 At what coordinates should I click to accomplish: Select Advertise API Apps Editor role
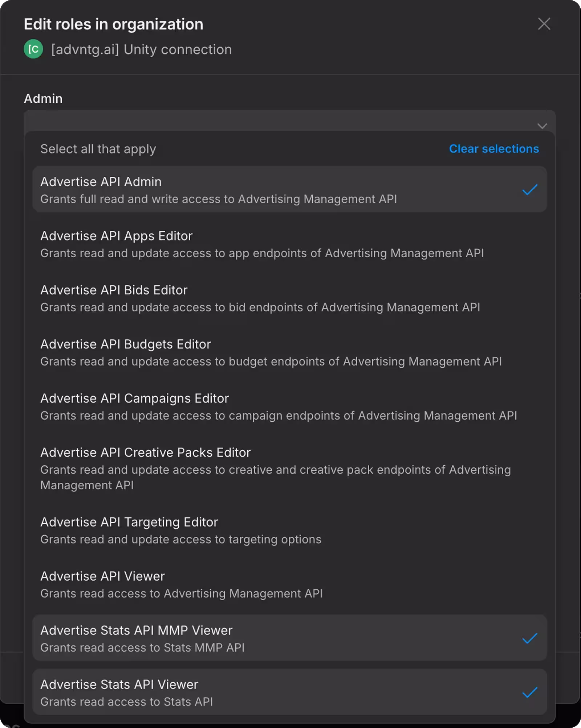point(290,244)
